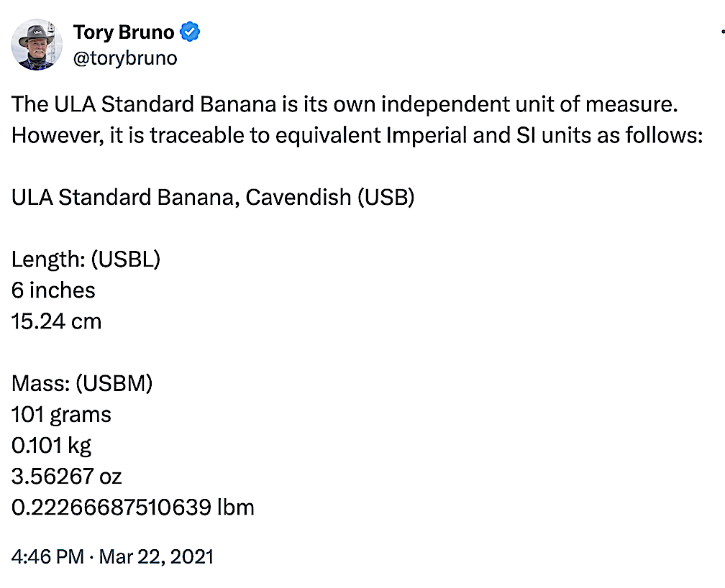This screenshot has width=725, height=588.
Task: Click Tory Bruno's profile avatar photo
Action: (x=37, y=45)
